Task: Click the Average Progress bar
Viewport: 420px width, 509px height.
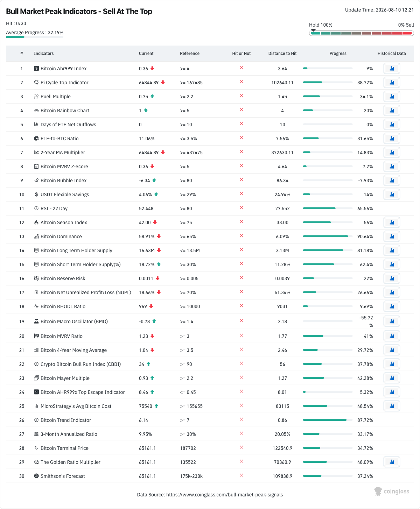Action: coord(35,37)
